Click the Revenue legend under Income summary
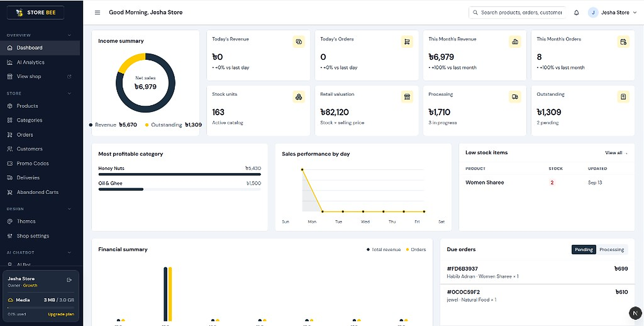 pos(113,125)
